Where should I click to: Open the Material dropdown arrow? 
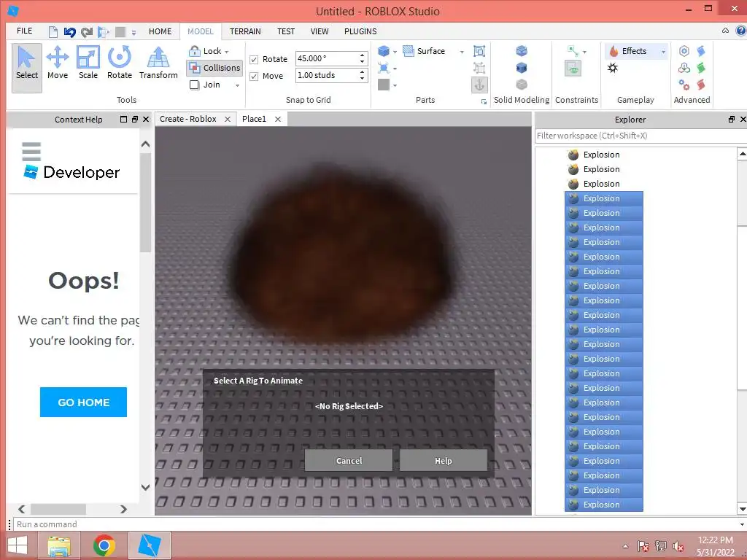click(395, 69)
